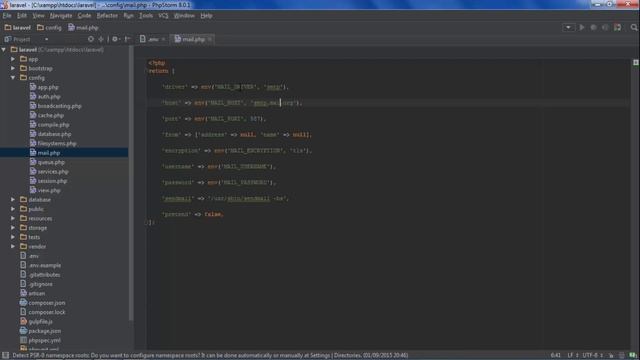Screen dimensions: 640x360
Task: Click caret position indicator in status bar
Action: tap(556, 356)
